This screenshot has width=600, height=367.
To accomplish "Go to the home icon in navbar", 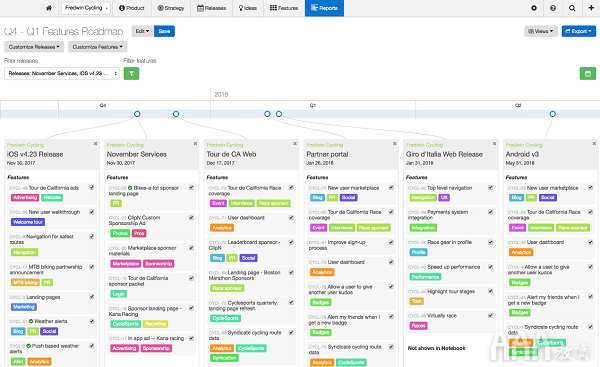I will (49, 8).
